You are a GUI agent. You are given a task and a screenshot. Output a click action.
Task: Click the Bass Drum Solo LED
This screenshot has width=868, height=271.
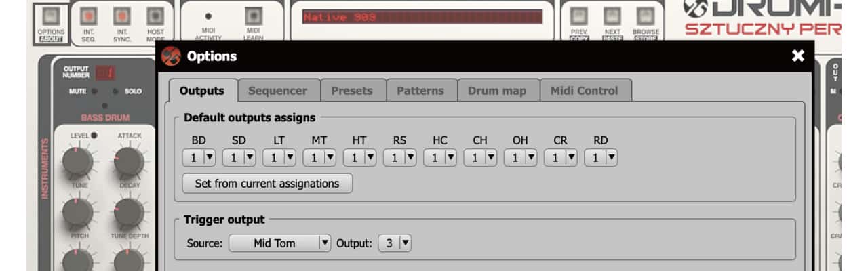(116, 91)
